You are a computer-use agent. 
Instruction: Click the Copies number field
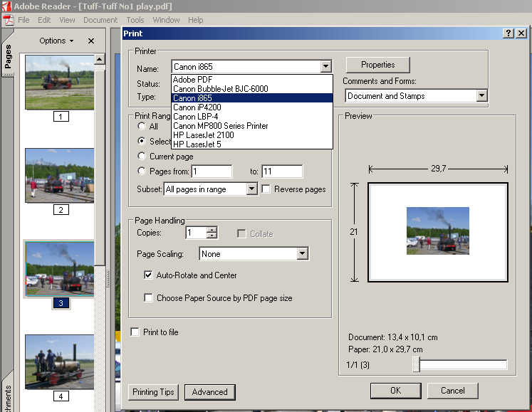(x=196, y=233)
